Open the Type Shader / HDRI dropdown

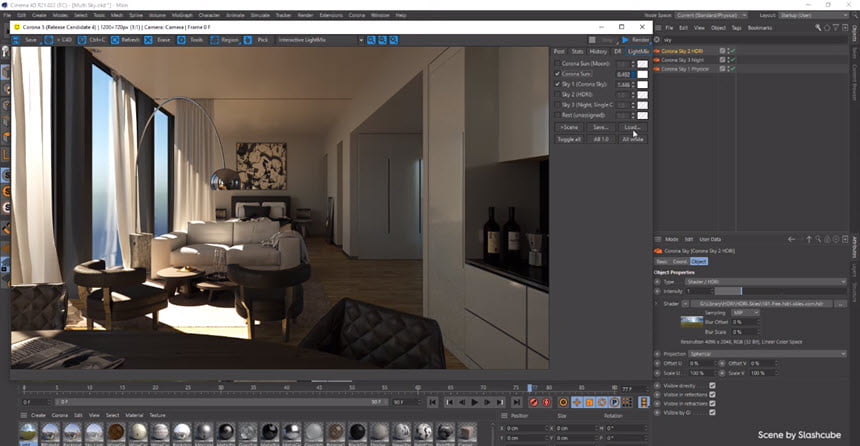(x=766, y=281)
